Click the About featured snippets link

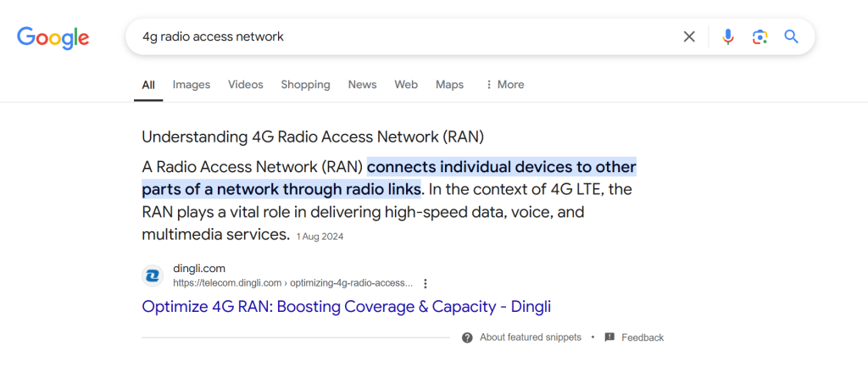531,337
